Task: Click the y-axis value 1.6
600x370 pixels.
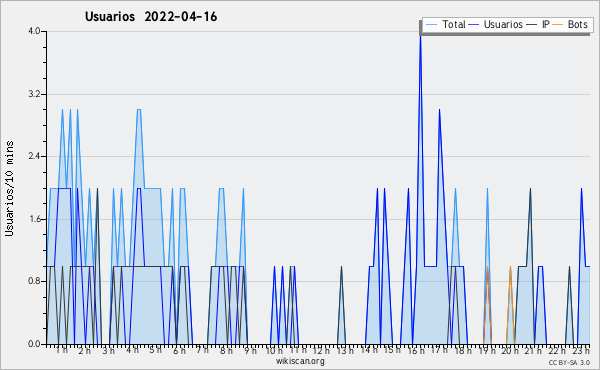Action: tap(34, 219)
